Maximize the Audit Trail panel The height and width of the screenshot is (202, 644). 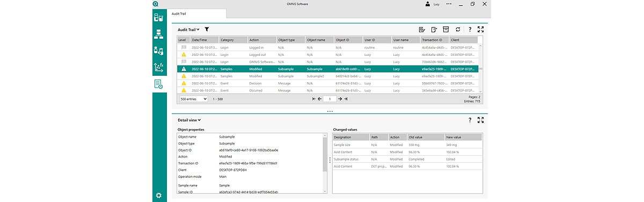(481, 30)
